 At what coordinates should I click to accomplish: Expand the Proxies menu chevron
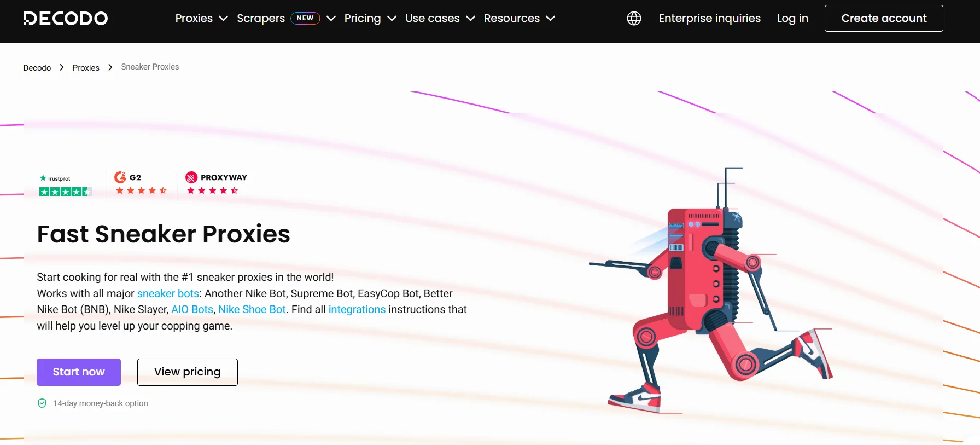pos(223,19)
